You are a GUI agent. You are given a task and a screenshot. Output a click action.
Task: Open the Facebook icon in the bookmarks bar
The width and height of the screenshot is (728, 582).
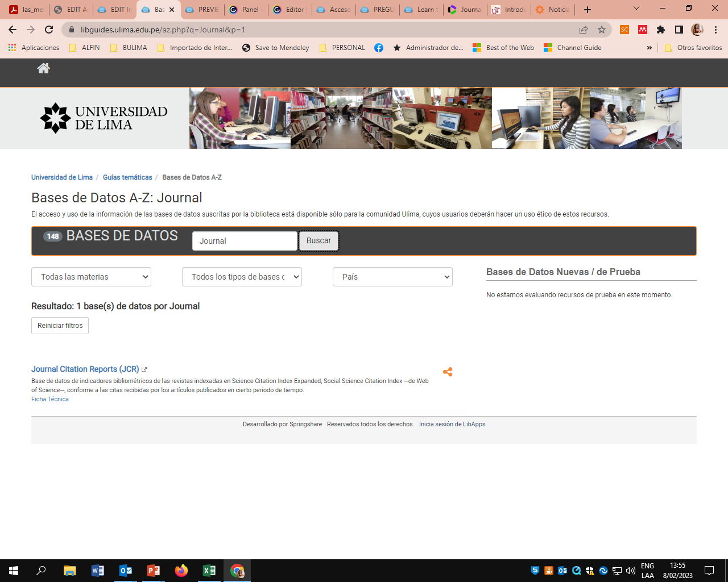pos(379,48)
